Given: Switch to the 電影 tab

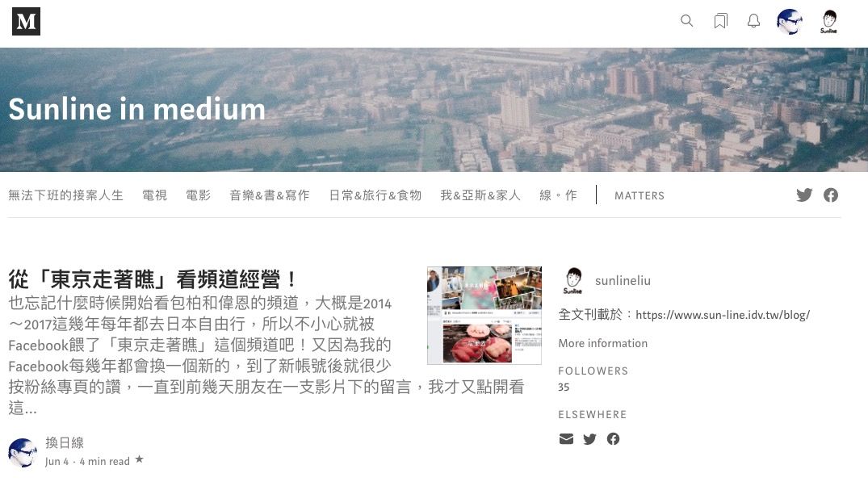Looking at the screenshot, I should point(198,195).
